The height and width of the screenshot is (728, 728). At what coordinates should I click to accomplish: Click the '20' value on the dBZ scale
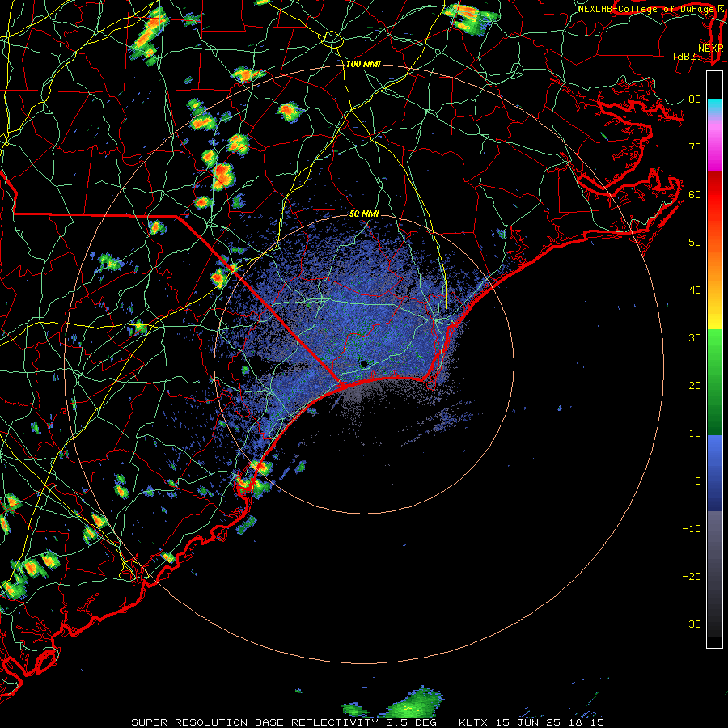pos(695,385)
